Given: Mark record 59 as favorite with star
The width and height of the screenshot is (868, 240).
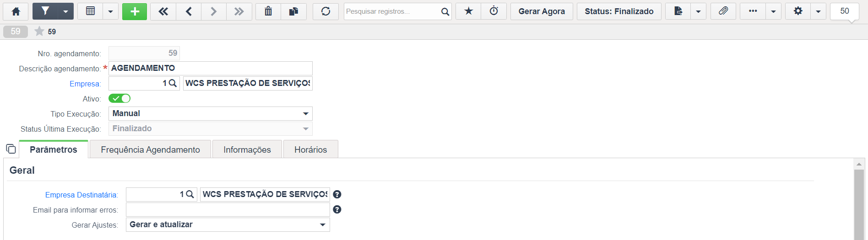Looking at the screenshot, I should pyautogui.click(x=39, y=31).
